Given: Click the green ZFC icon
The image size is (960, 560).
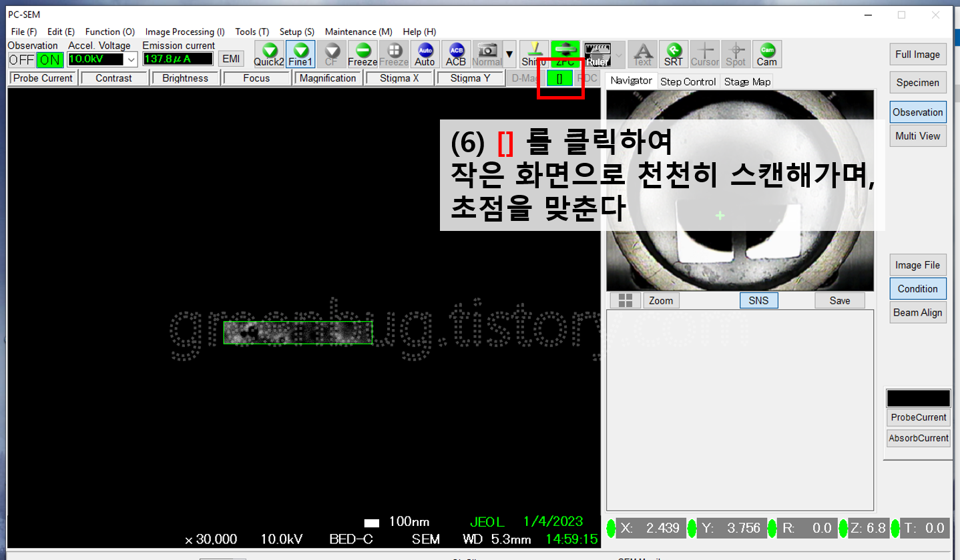Looking at the screenshot, I should click(x=565, y=54).
